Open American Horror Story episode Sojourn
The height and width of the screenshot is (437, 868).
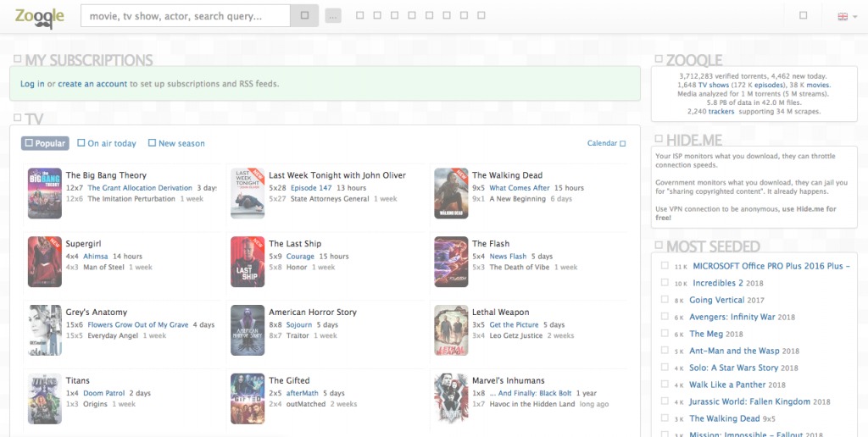[299, 325]
